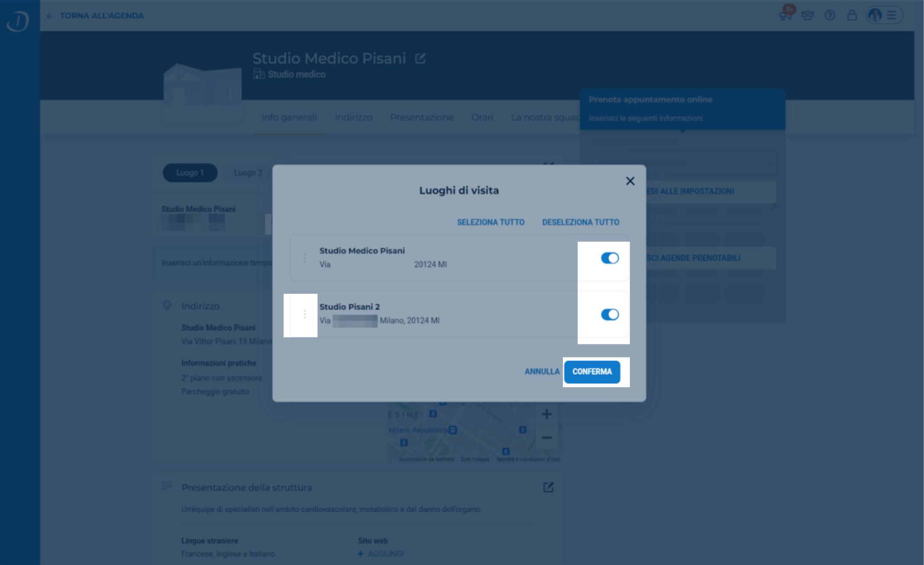The height and width of the screenshot is (565, 924).
Task: Close the Luoghi di visita dialog
Action: 630,181
